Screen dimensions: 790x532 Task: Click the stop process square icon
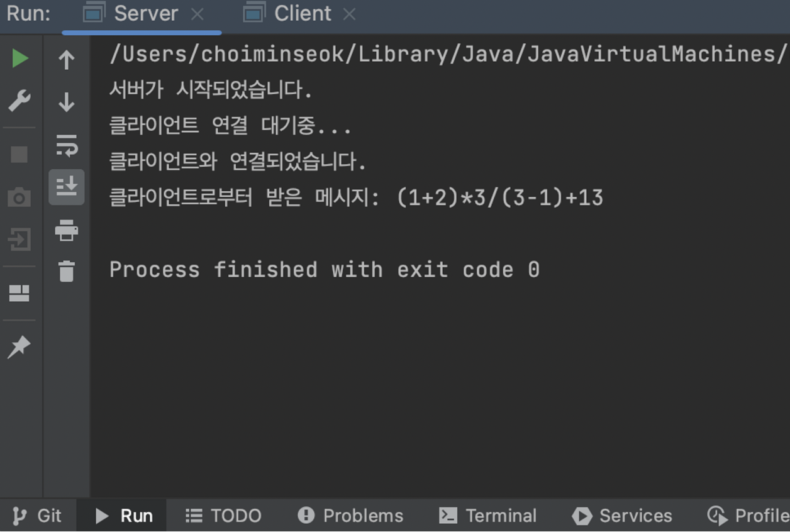pyautogui.click(x=19, y=154)
